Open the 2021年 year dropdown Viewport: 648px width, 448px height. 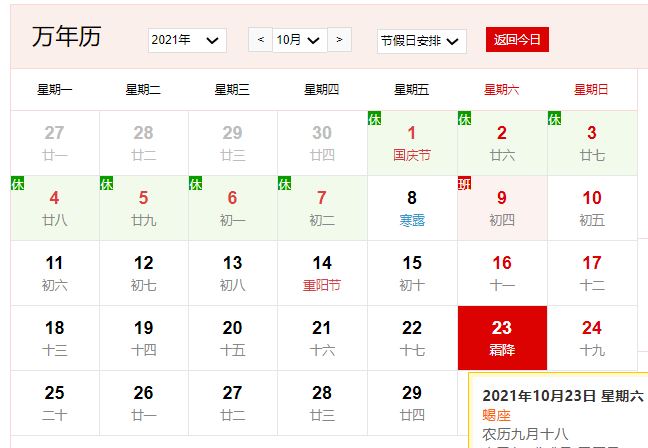[187, 40]
